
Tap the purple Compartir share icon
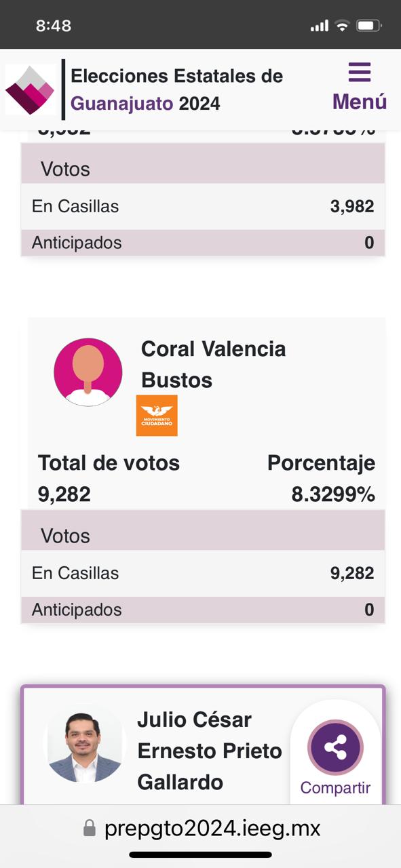click(x=336, y=749)
